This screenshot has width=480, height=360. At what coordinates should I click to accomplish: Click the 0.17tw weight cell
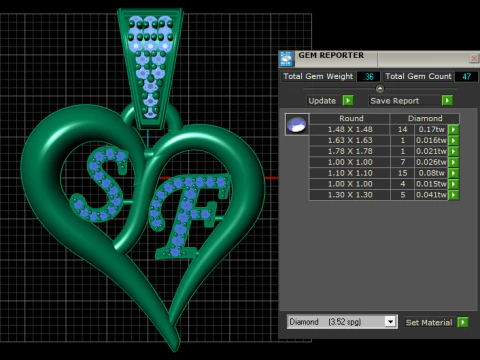tap(431, 129)
